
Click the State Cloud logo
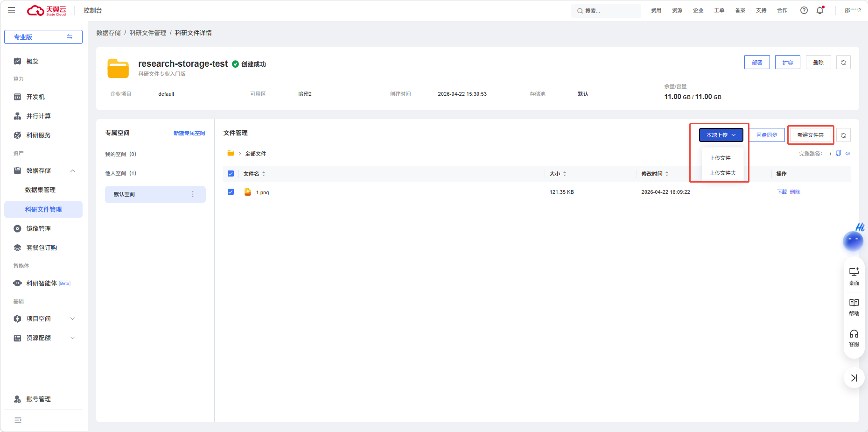[x=47, y=10]
